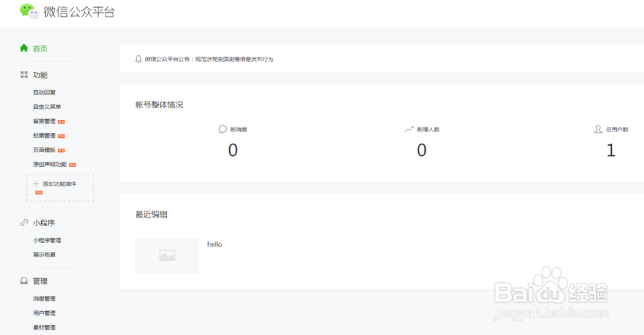This screenshot has height=335, width=644.
Task: Click the 总用户数 count 1
Action: (611, 151)
